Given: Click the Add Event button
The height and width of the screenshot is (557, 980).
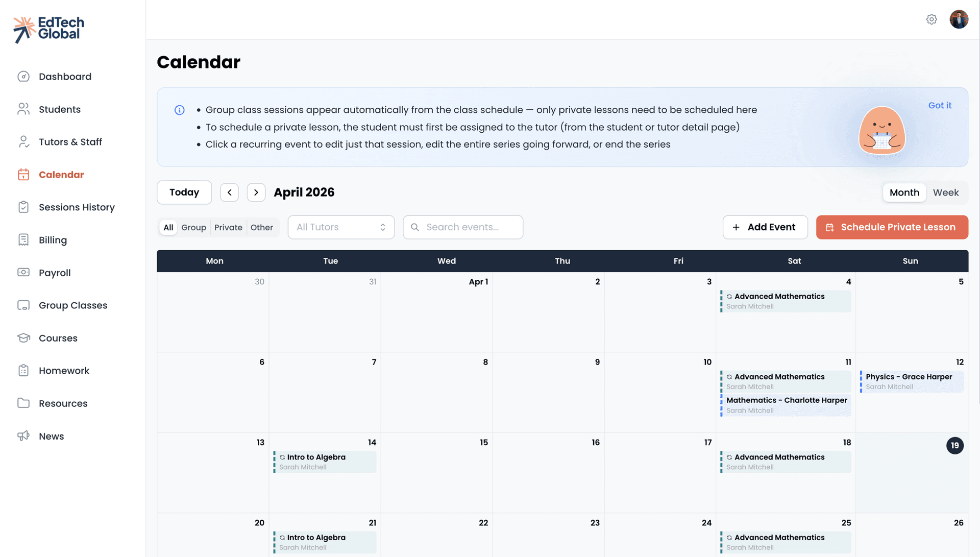Looking at the screenshot, I should (x=765, y=227).
